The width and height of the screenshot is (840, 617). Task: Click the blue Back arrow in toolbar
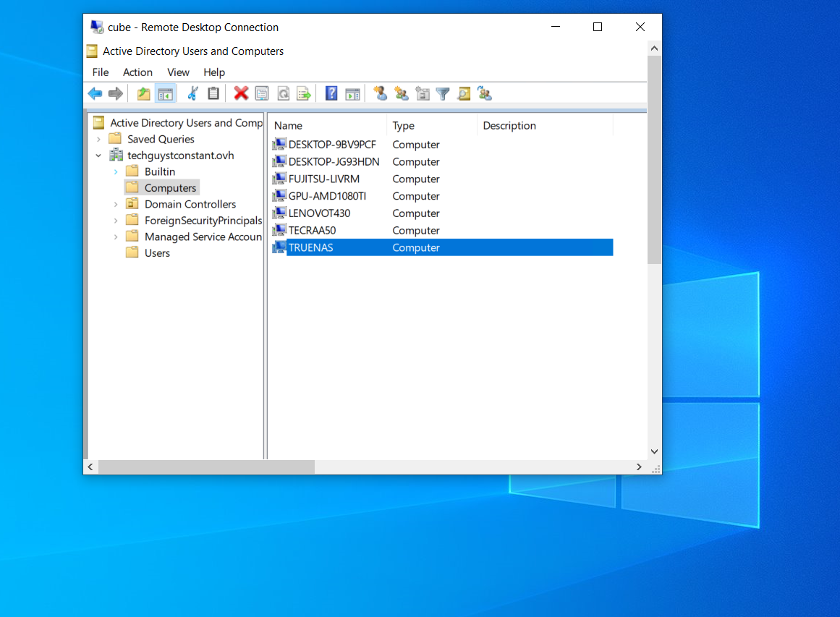click(95, 93)
